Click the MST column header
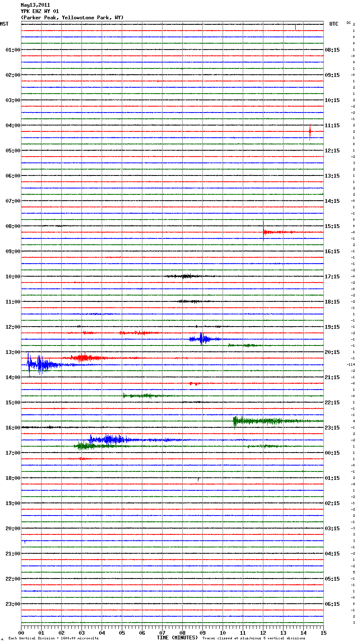 [x=4, y=24]
